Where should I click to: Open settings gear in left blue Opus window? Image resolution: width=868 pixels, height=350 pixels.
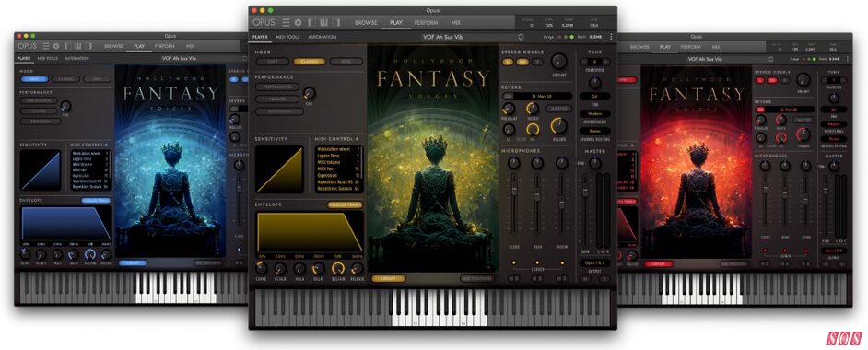coord(55,46)
